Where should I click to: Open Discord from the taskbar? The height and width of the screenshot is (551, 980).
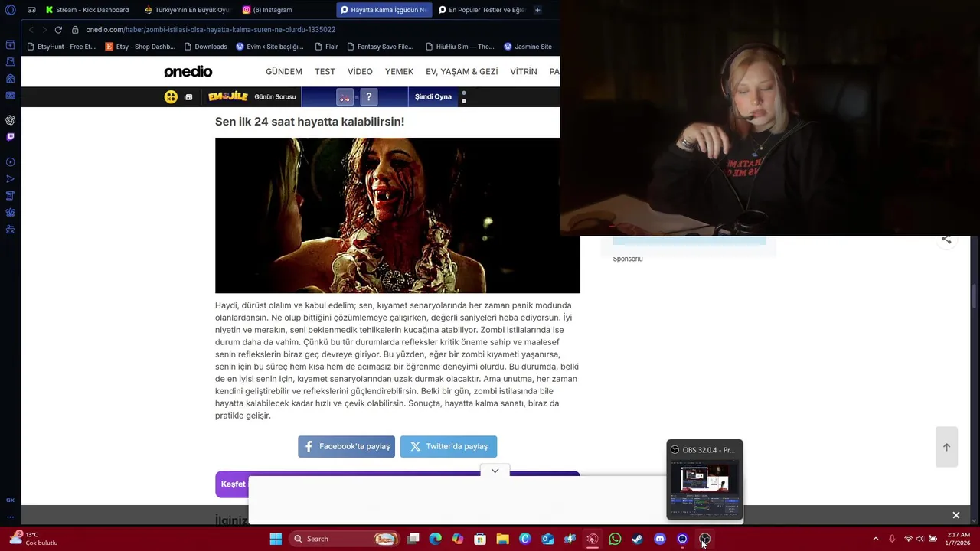point(660,539)
